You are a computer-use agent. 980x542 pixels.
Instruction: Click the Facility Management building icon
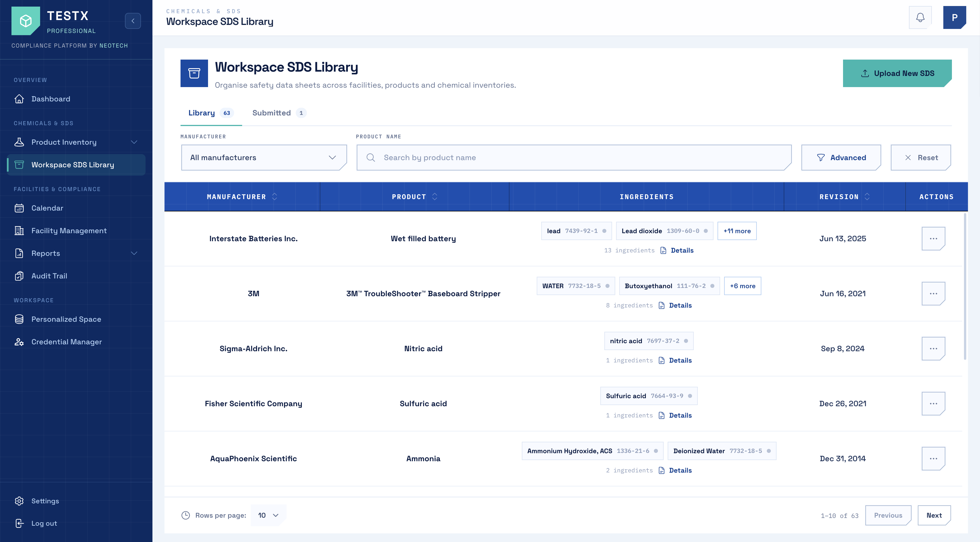click(x=19, y=231)
